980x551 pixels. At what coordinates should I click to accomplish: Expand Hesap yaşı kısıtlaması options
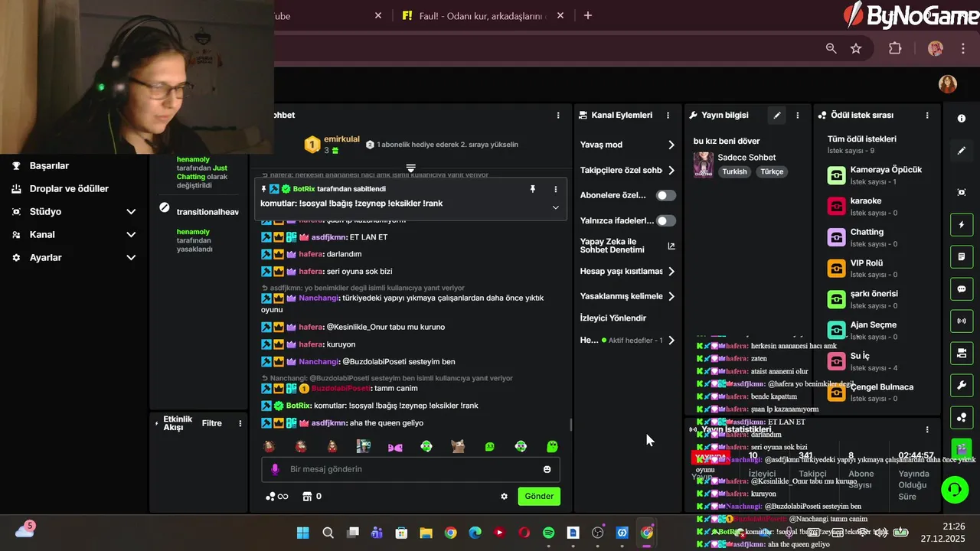671,272
